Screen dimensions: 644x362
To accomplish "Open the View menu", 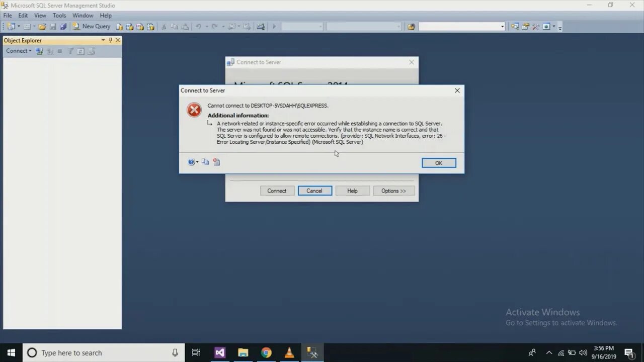I will tap(40, 16).
